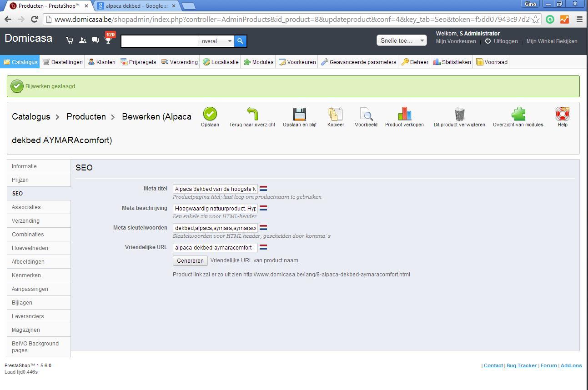
Task: Open the Voorkeuren menu
Action: point(297,62)
